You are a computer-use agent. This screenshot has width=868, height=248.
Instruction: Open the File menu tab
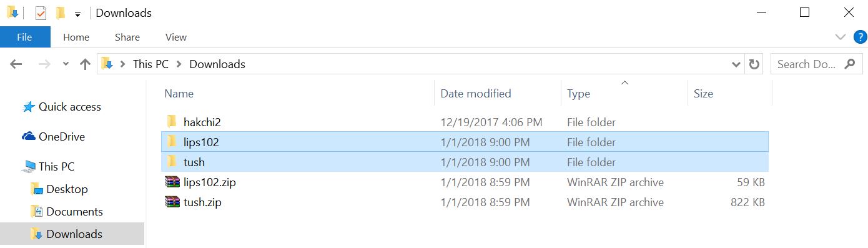pyautogui.click(x=24, y=37)
